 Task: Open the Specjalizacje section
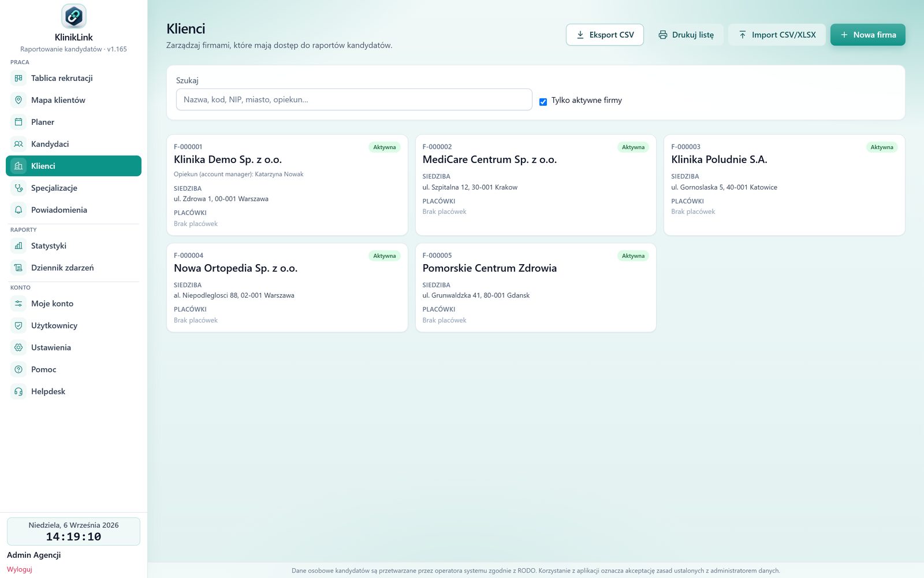[x=73, y=188]
